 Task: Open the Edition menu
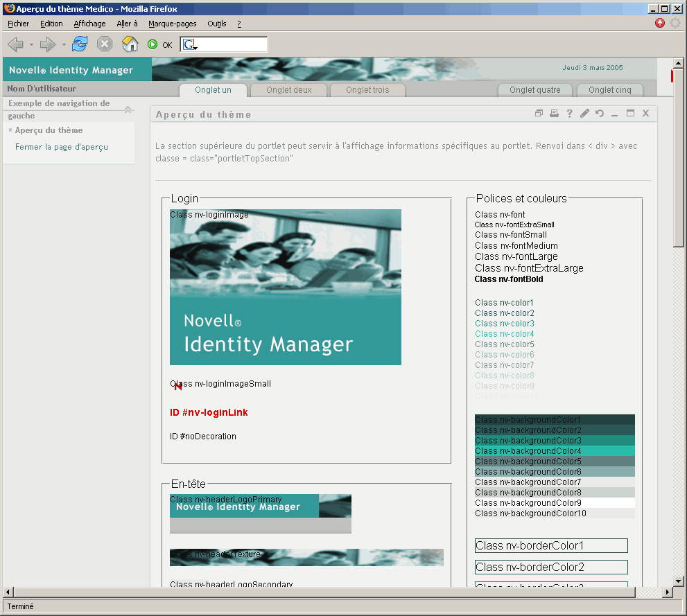[x=51, y=24]
